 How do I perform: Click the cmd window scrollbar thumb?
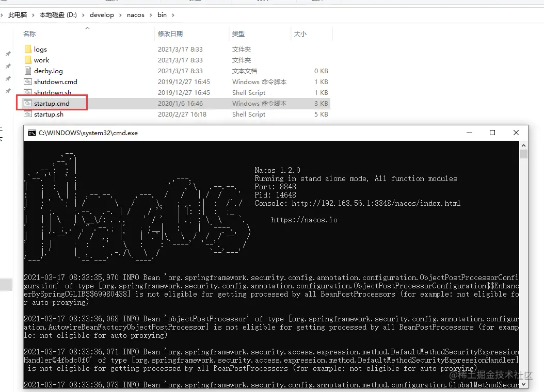(x=523, y=154)
